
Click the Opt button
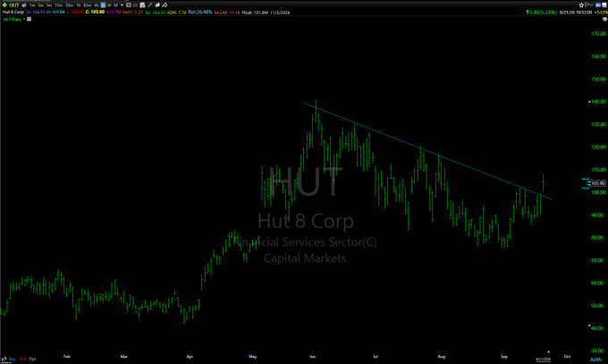click(32, 359)
